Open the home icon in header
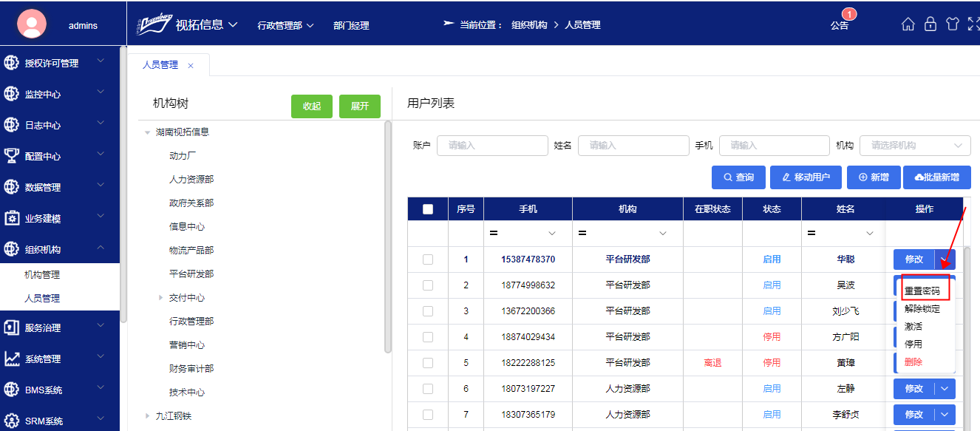Image resolution: width=980 pixels, height=431 pixels. [908, 24]
